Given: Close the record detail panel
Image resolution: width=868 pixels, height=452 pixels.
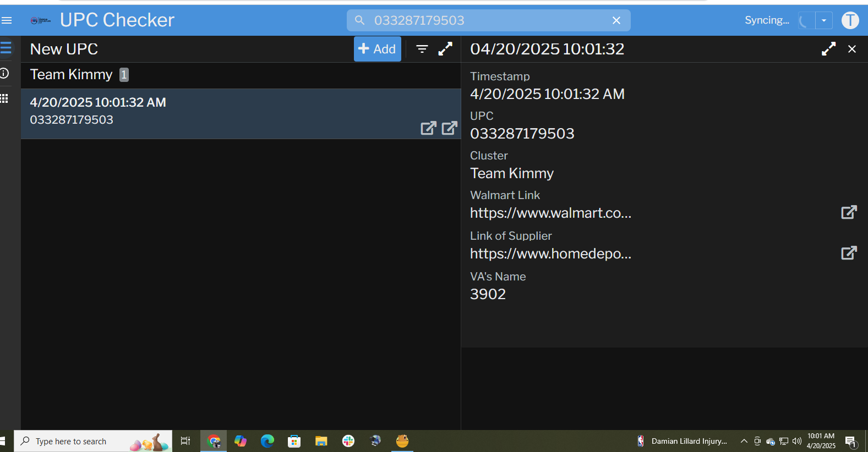Looking at the screenshot, I should click(x=852, y=49).
